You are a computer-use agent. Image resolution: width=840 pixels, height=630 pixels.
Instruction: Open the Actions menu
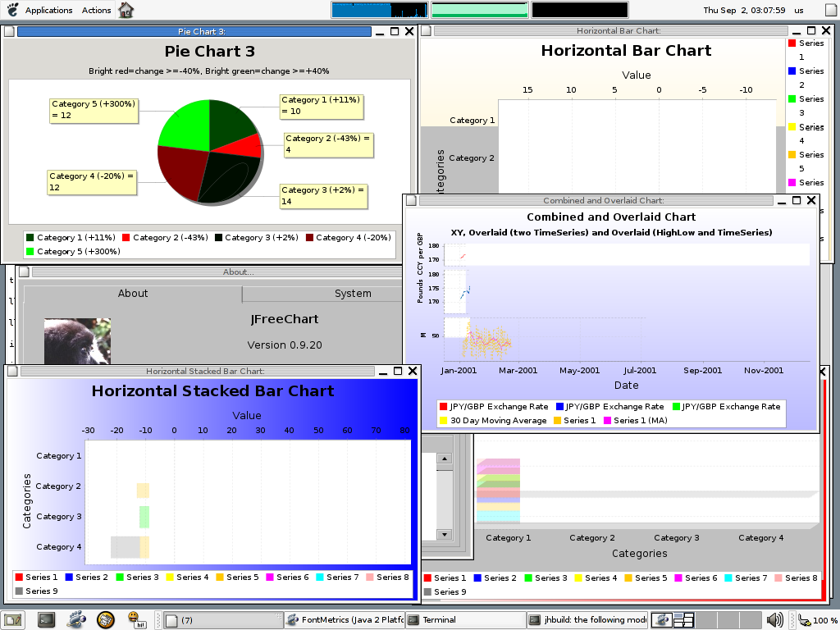click(x=97, y=10)
